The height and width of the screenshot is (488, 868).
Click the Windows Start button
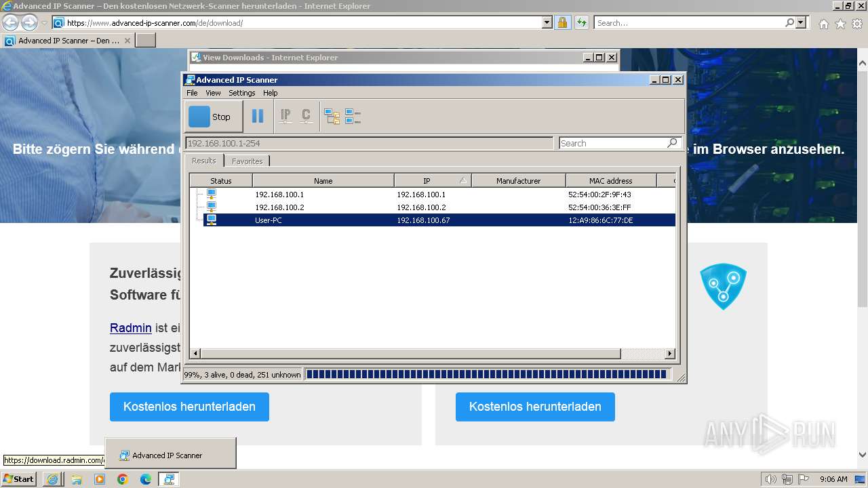coord(18,479)
